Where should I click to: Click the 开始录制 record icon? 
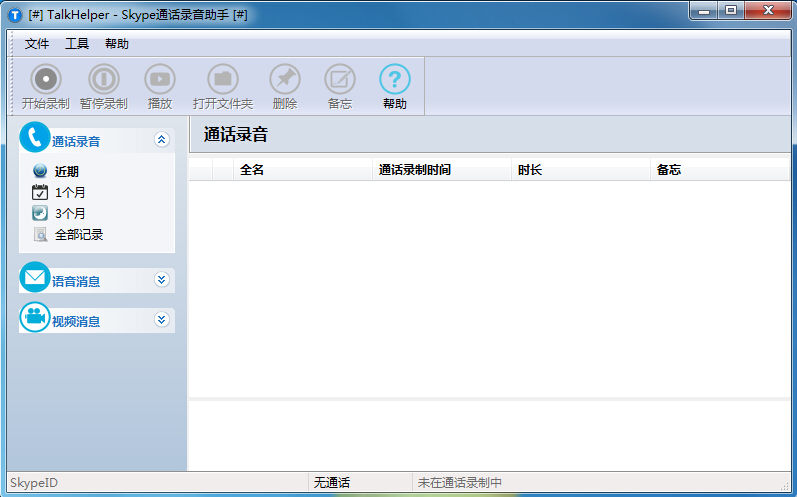46,79
